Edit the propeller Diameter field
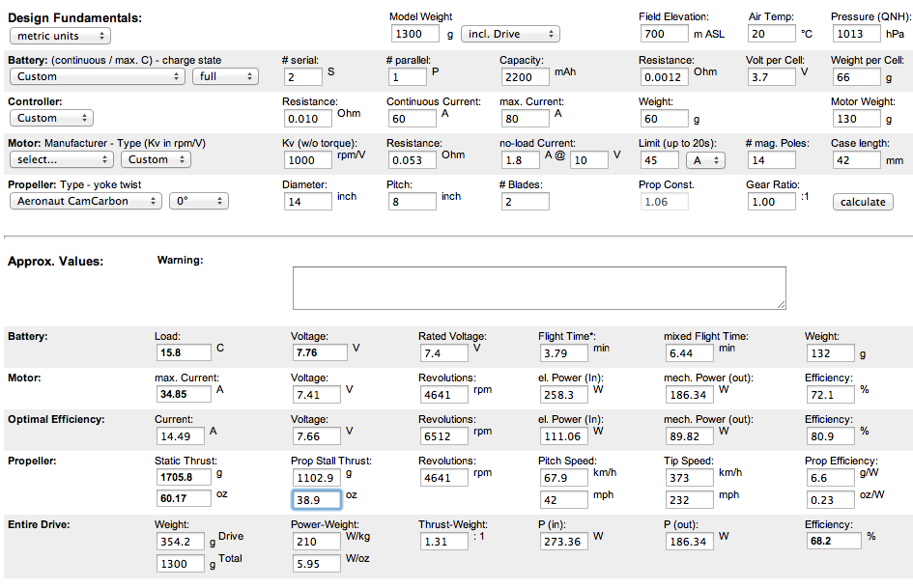 [308, 201]
